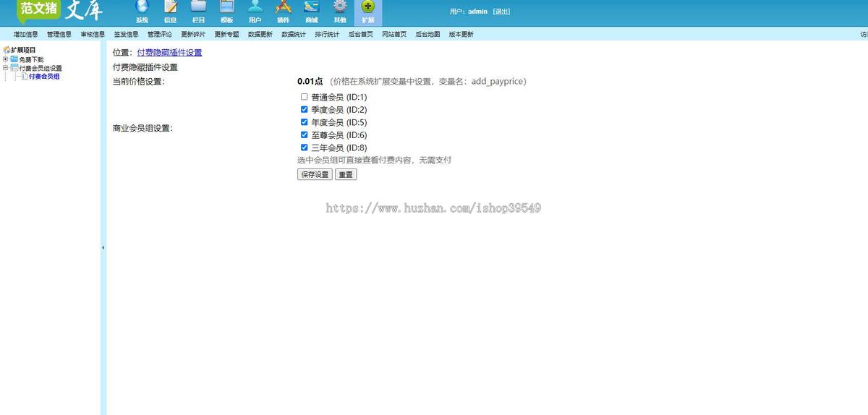The width and height of the screenshot is (868, 415).
Task: Select 更新专题 in the submenu bar
Action: 226,34
